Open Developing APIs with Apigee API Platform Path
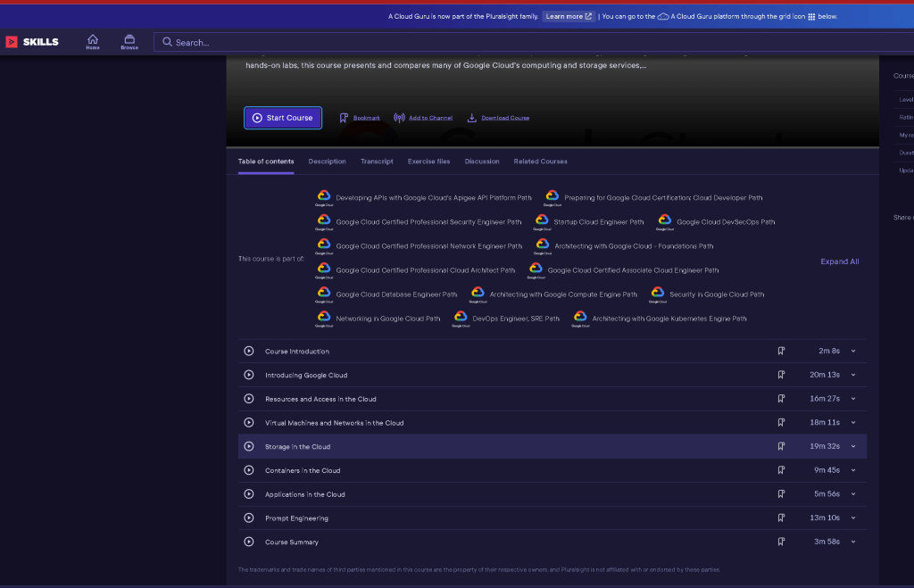 pyautogui.click(x=424, y=197)
